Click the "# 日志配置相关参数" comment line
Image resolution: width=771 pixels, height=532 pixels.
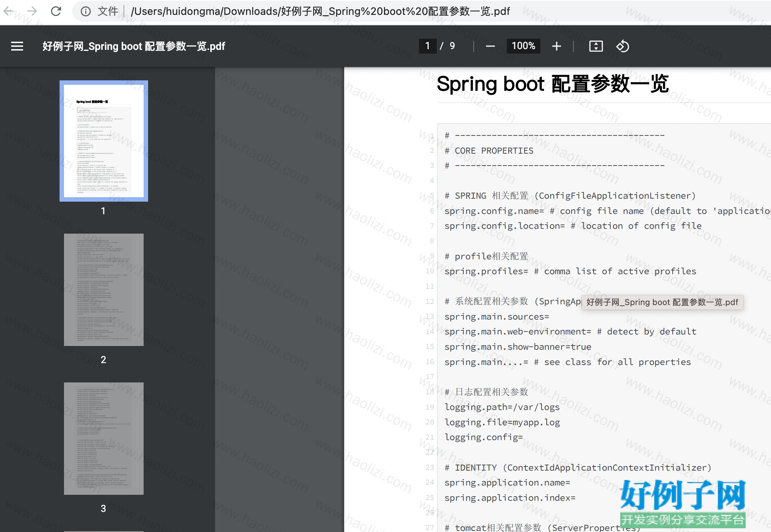coord(486,392)
